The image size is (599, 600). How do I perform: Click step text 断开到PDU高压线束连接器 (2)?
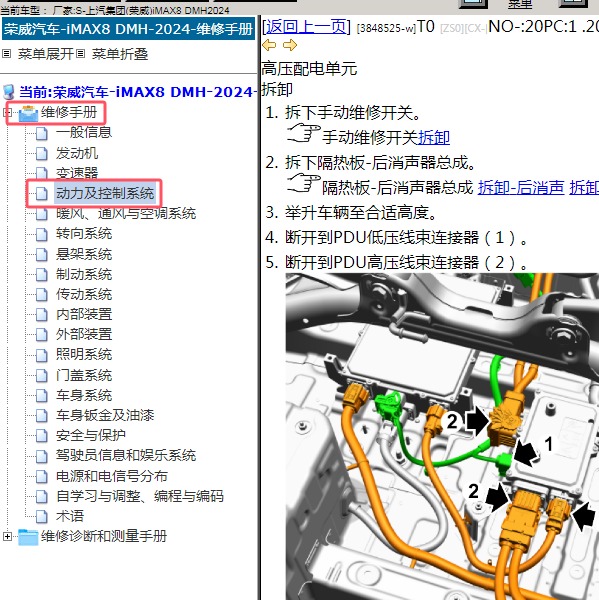[x=406, y=262]
